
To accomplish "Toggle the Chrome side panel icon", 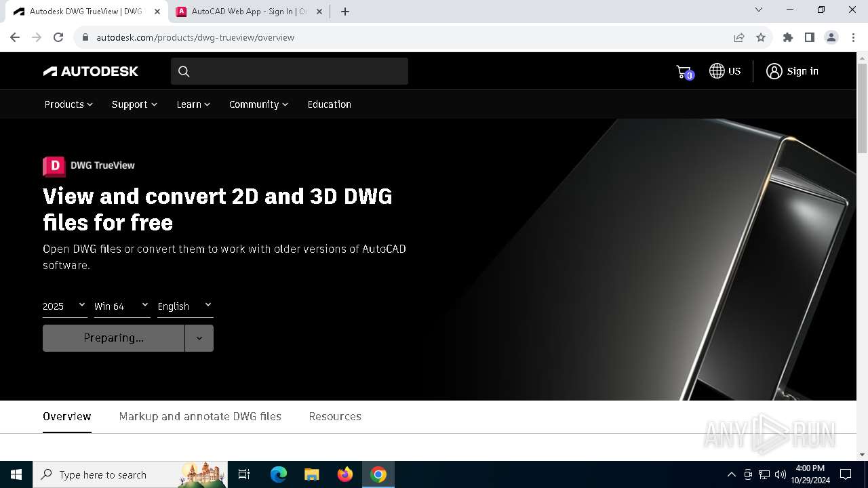I will click(x=810, y=37).
